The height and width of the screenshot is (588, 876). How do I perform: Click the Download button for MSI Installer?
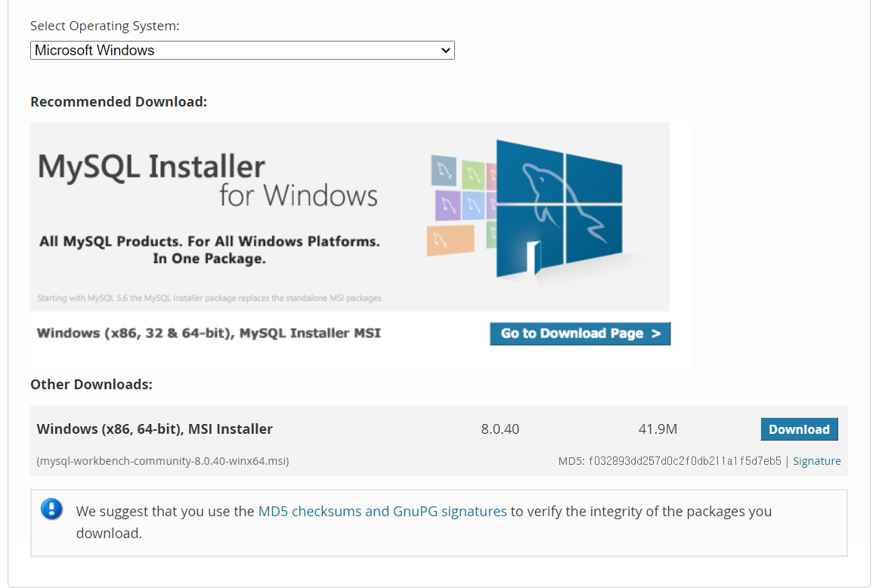799,429
